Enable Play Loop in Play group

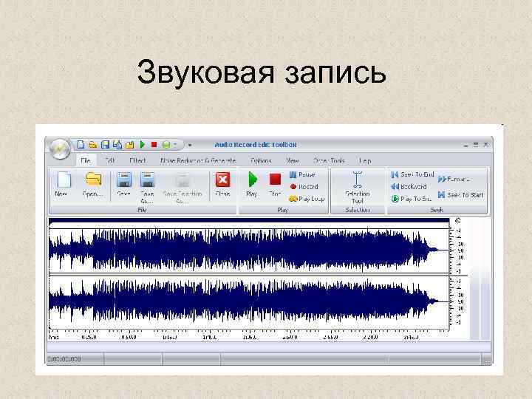pyautogui.click(x=307, y=199)
